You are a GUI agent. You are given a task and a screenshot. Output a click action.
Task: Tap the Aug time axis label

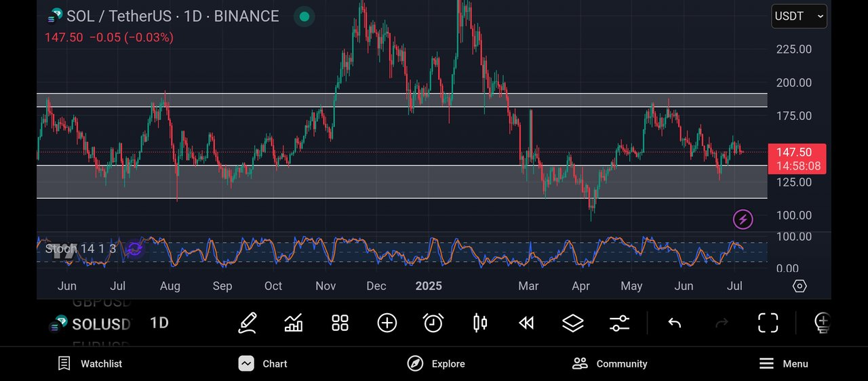pyautogui.click(x=170, y=286)
